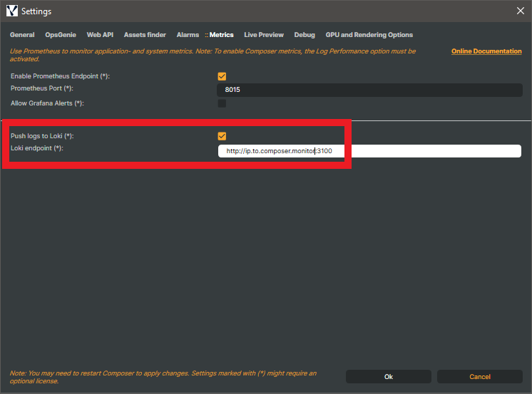Image resolution: width=532 pixels, height=394 pixels.
Task: Toggle Enable Prometheus Endpoint checkbox
Action: pyautogui.click(x=222, y=76)
